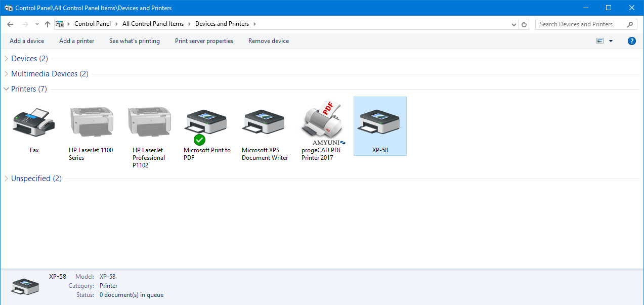
Task: Open the view options dropdown arrow
Action: [611, 41]
